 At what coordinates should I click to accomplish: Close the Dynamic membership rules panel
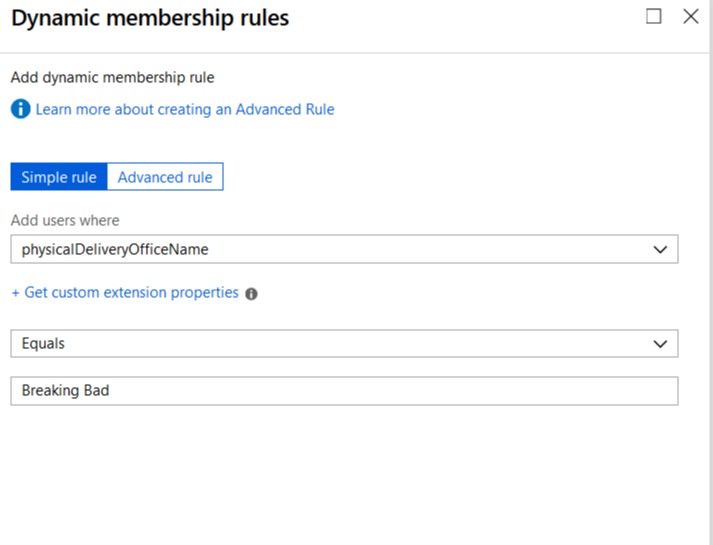pos(691,17)
